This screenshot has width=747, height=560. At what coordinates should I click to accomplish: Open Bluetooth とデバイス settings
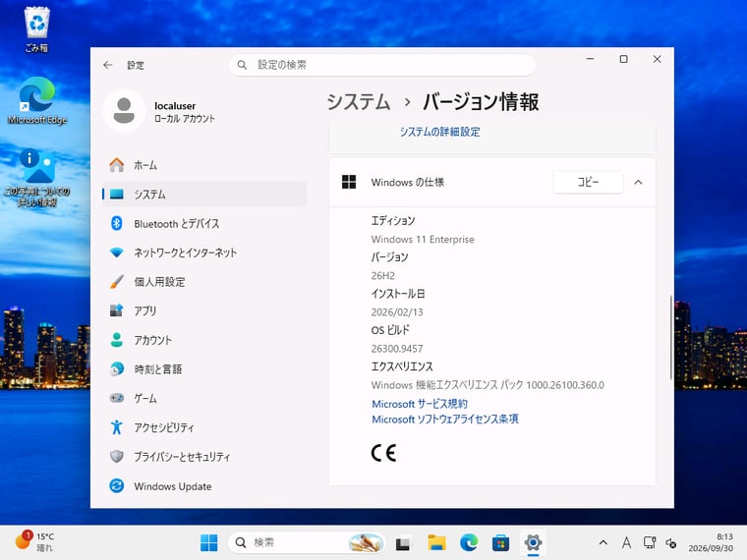tap(204, 223)
